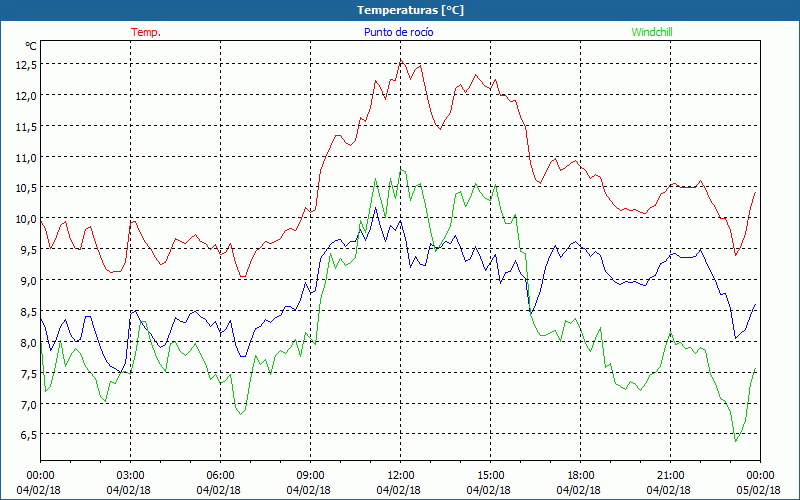Click the 10,5 y-axis value
The height and width of the screenshot is (500, 800).
[24, 188]
